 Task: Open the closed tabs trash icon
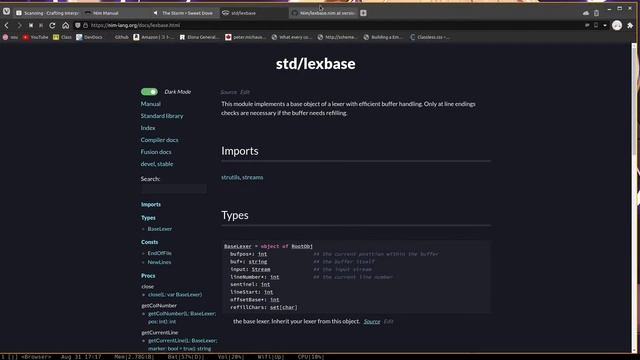[596, 13]
